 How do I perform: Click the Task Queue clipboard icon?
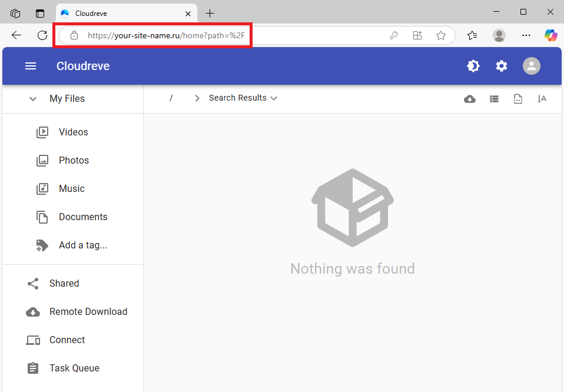(x=33, y=368)
